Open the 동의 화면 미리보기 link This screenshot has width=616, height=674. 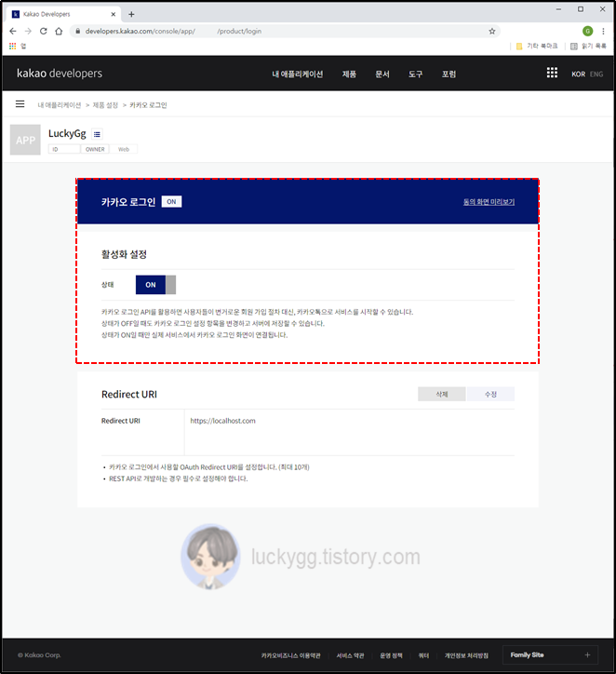[x=489, y=202]
